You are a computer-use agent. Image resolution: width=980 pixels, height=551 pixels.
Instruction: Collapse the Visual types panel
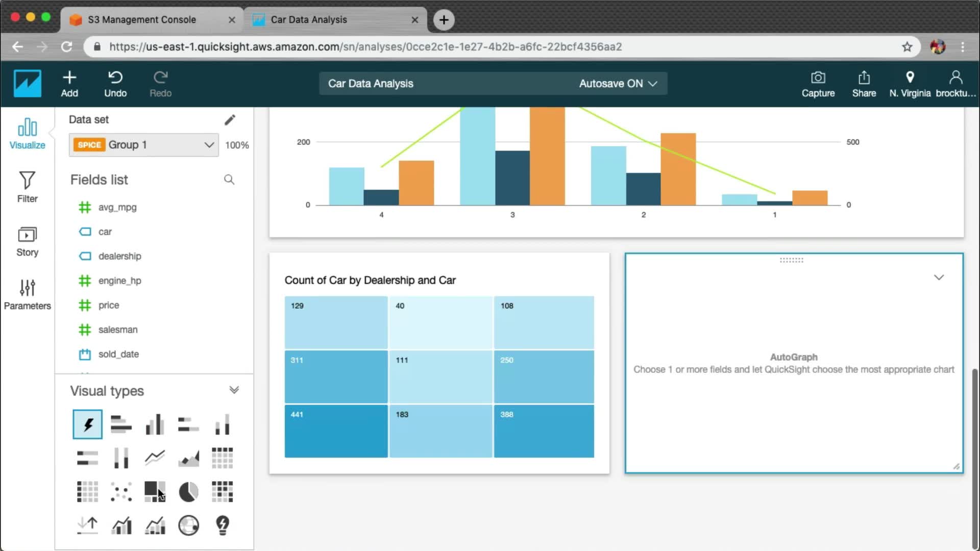tap(234, 390)
